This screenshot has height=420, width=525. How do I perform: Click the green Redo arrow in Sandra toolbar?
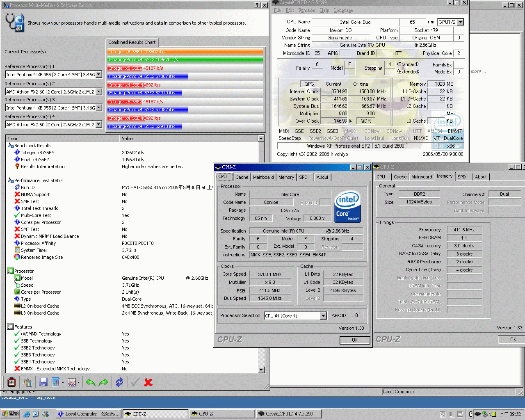pos(103,382)
